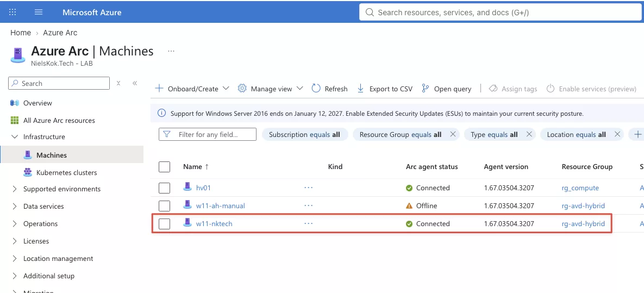This screenshot has width=644, height=293.
Task: Go to Home breadcrumb
Action: (x=21, y=33)
